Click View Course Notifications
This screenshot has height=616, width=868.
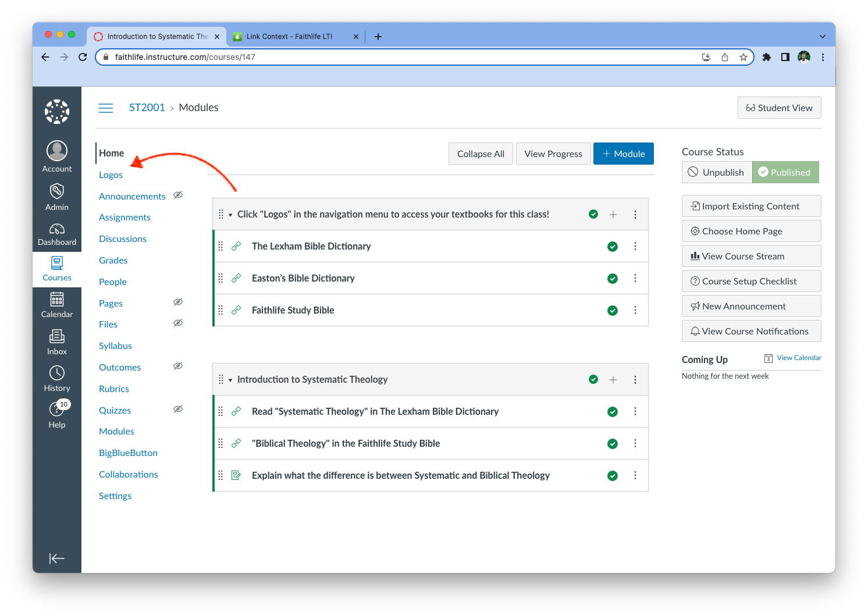[751, 331]
